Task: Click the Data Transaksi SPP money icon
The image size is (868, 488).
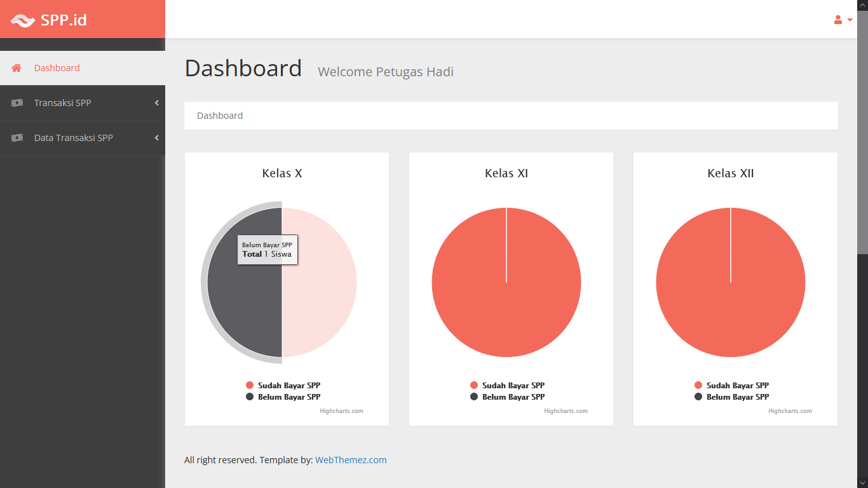Action: (17, 138)
